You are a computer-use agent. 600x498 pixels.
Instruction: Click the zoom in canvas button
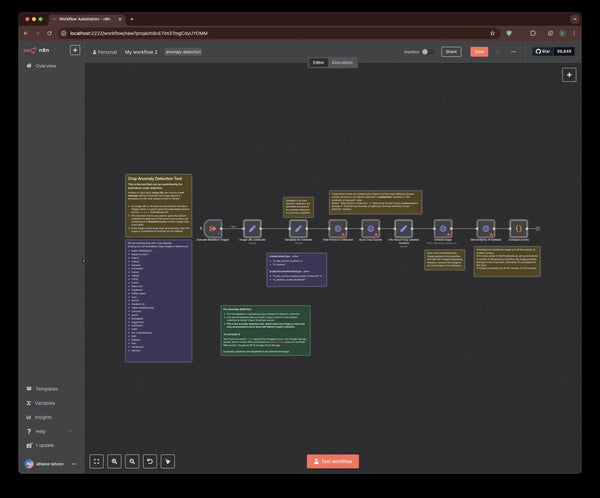114,461
